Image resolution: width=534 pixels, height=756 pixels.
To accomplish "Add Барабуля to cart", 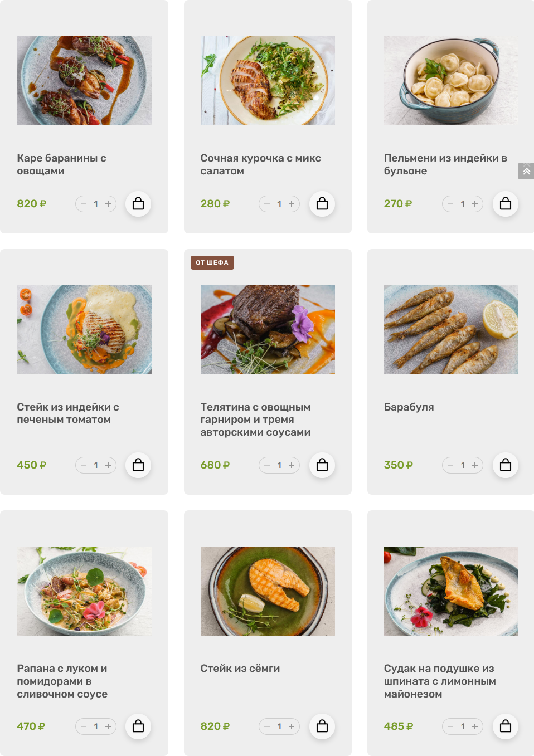I will click(x=506, y=465).
